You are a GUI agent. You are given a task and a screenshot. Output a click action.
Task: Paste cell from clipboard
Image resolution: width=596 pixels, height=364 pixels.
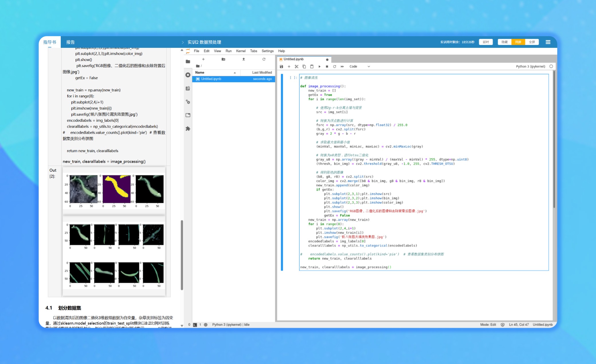[x=312, y=66]
